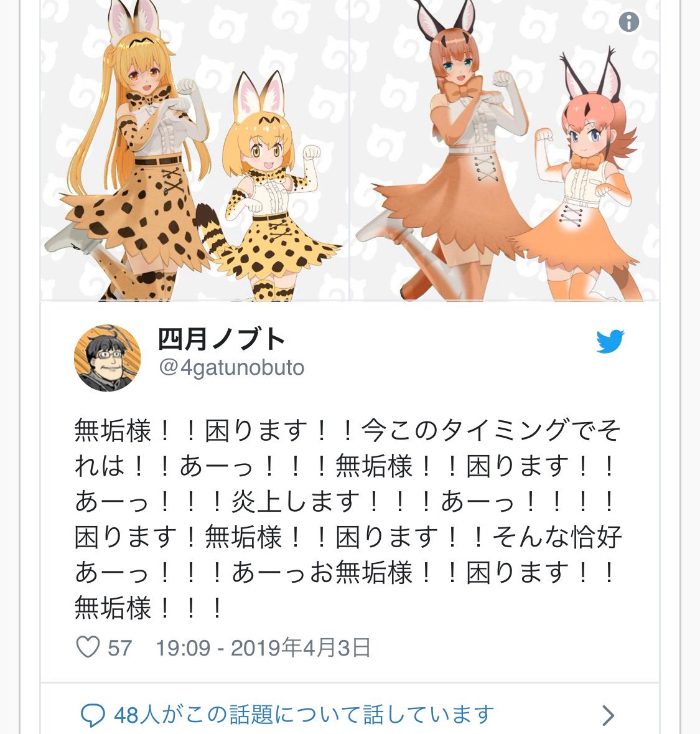The width and height of the screenshot is (700, 734).
Task: View the left Serval costume image
Action: tap(195, 150)
